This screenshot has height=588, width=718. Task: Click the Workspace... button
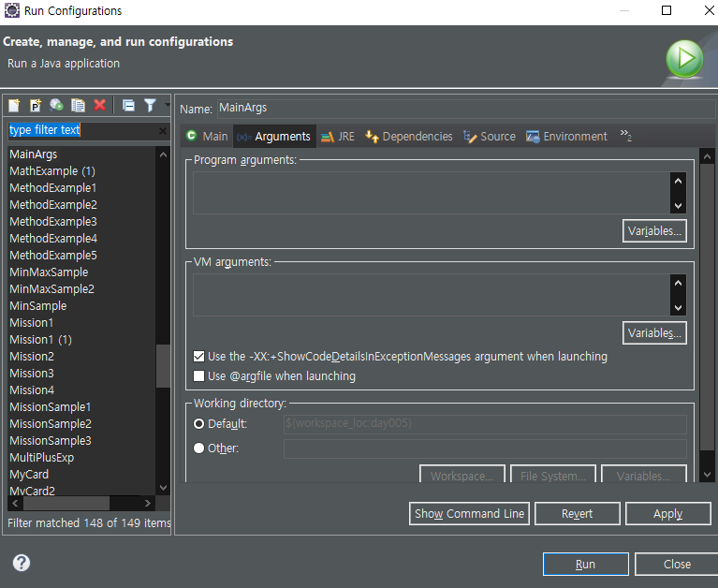(x=462, y=475)
